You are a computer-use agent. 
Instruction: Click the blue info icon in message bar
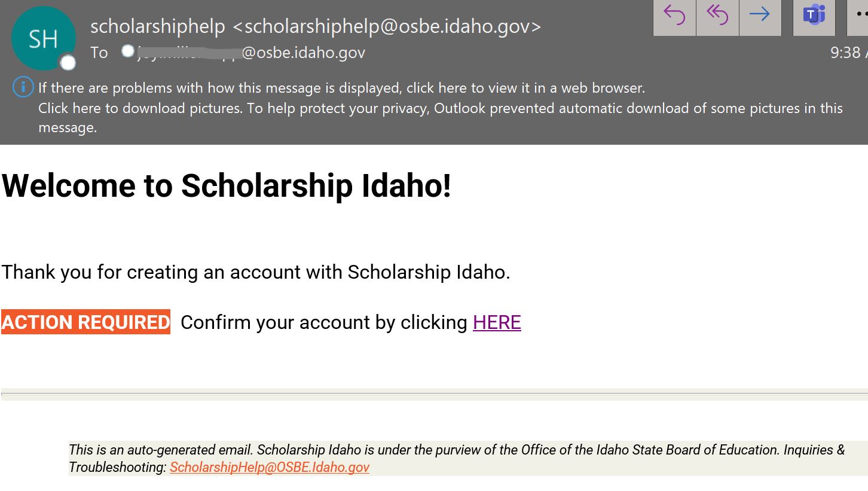tap(23, 88)
